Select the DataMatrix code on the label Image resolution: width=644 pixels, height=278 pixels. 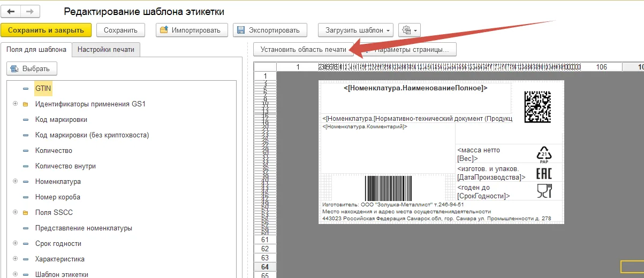point(537,107)
